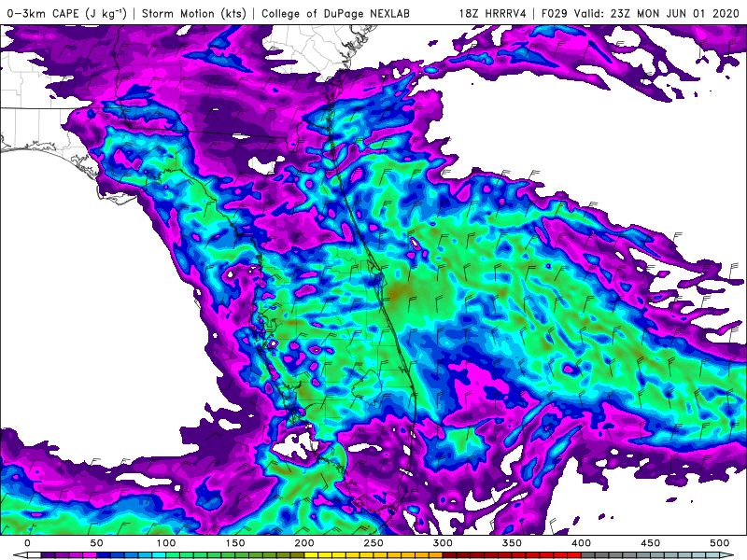This screenshot has height=560, width=747.
Task: Click the gray colorbar swatch under 450
Action: [x=642, y=555]
